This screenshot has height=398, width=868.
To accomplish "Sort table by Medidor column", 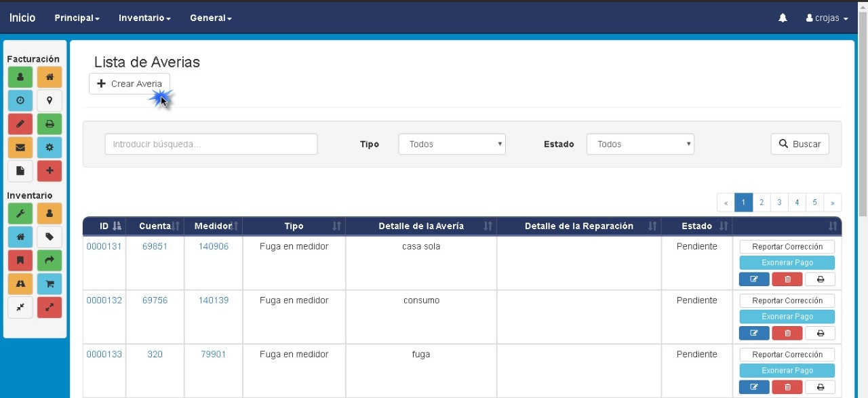I will click(x=213, y=226).
